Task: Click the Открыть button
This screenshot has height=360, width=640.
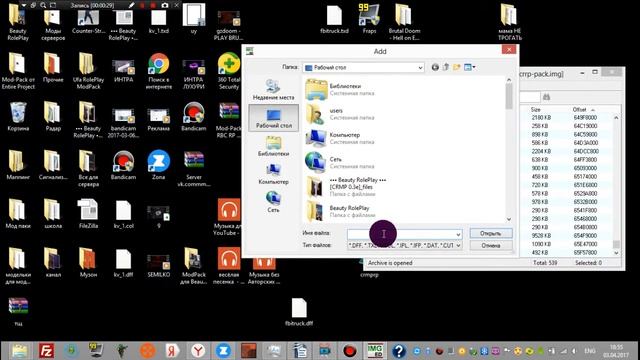Action: 491,233
